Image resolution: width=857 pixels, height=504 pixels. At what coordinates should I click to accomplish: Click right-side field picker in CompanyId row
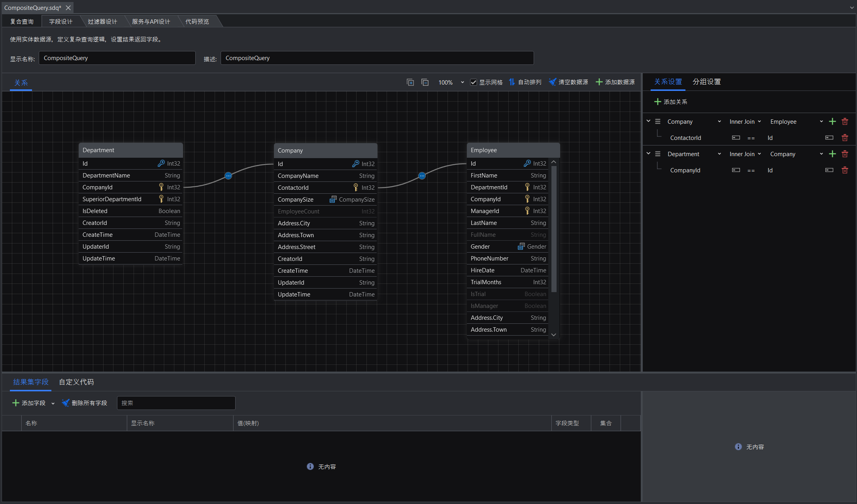coord(829,170)
